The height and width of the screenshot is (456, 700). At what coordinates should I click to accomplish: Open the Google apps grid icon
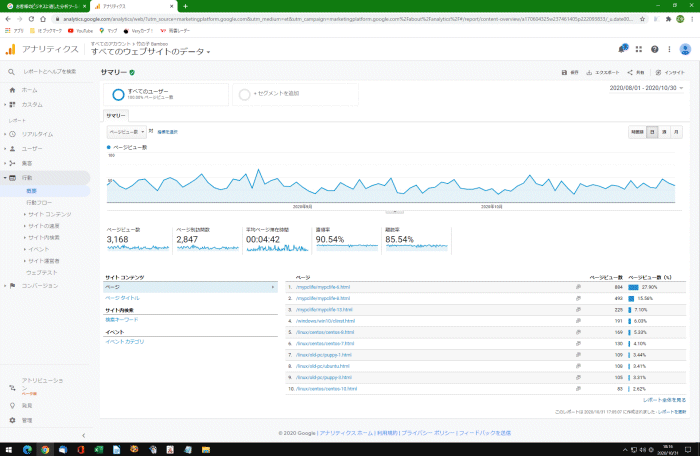click(640, 48)
